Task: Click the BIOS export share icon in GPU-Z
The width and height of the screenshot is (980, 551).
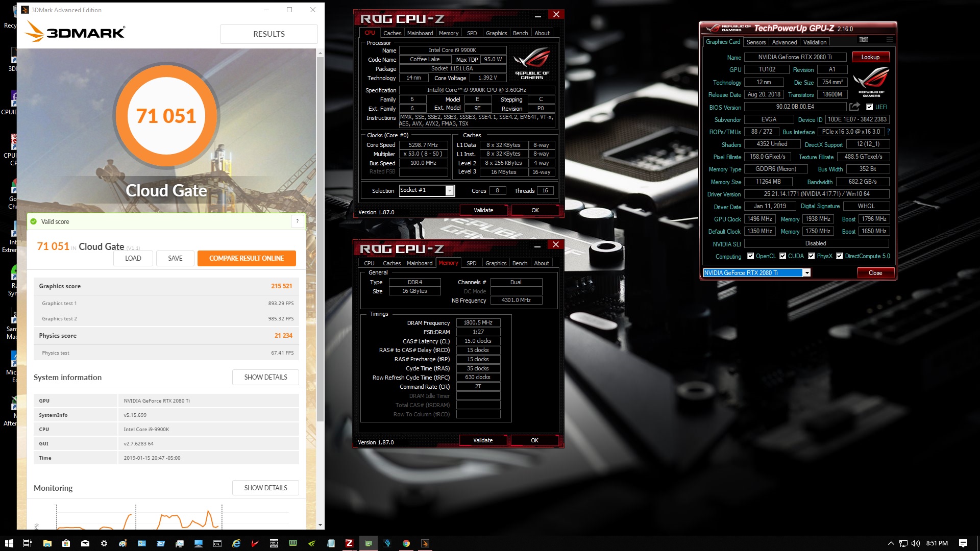Action: 854,107
